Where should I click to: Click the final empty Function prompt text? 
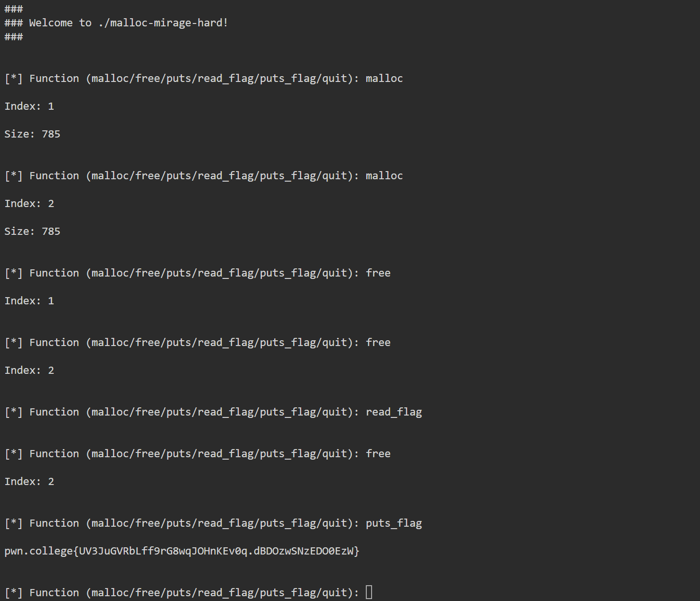[182, 593]
